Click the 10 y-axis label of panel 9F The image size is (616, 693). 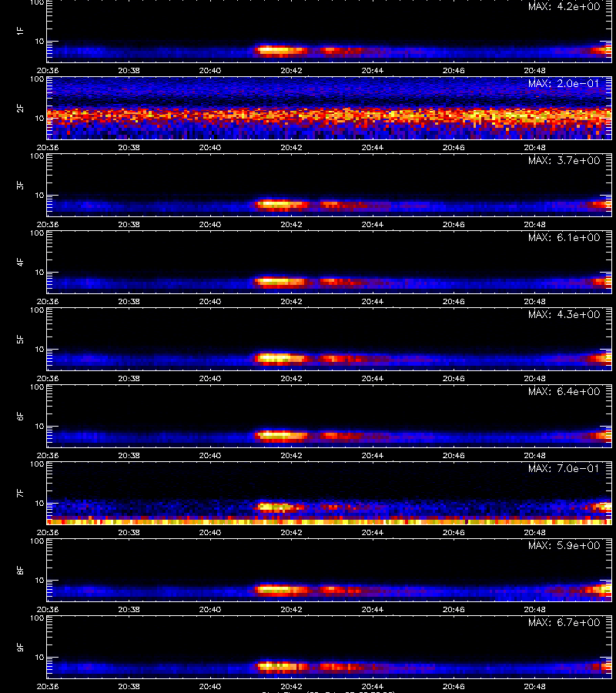coord(39,658)
